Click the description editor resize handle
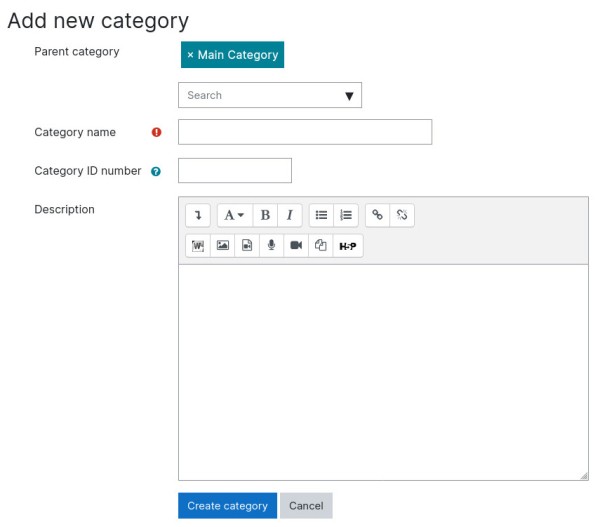Screen dimensions: 600x527 [x=584, y=476]
